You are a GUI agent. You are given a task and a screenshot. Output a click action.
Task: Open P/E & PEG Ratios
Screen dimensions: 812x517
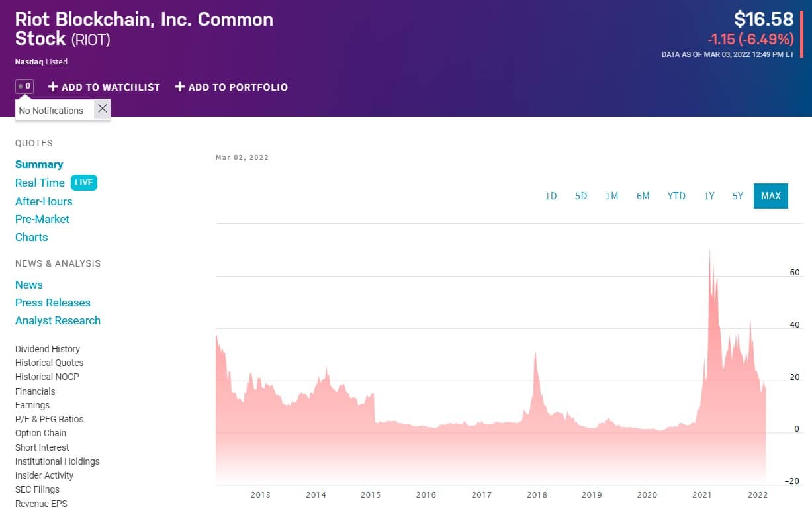pos(50,419)
